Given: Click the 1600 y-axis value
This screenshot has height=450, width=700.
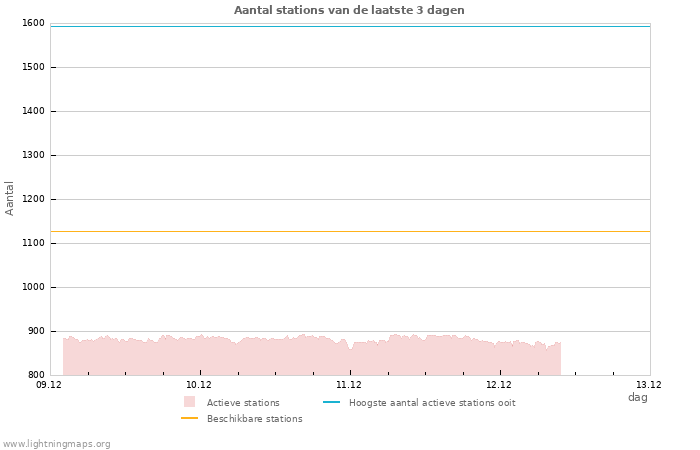Looking at the screenshot, I should [33, 23].
